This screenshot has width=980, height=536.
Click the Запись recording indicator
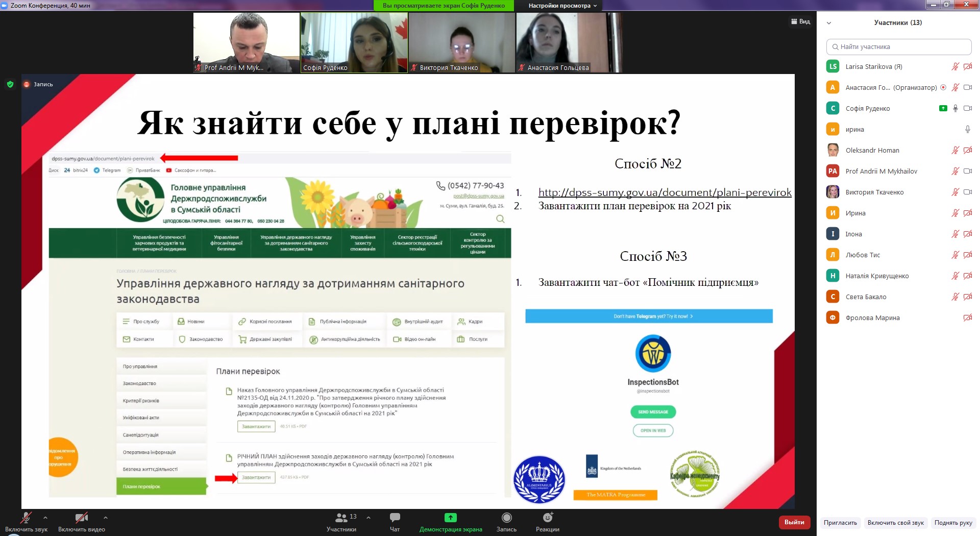39,84
